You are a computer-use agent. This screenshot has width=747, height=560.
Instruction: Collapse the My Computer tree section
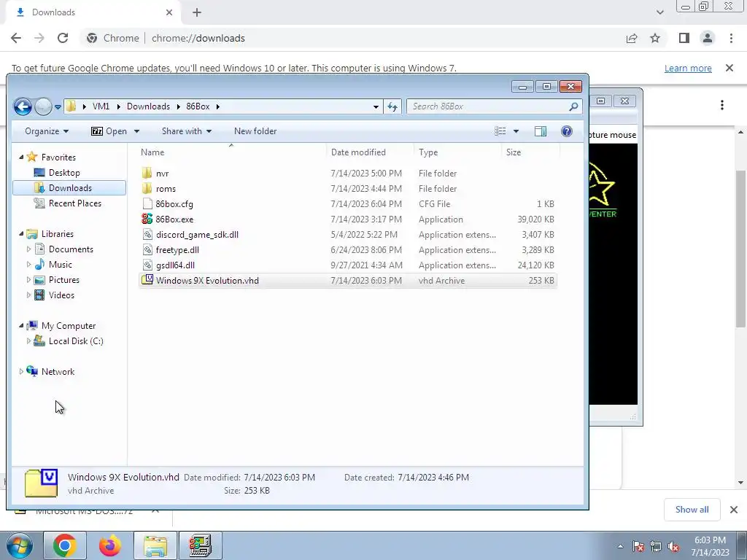(x=21, y=325)
